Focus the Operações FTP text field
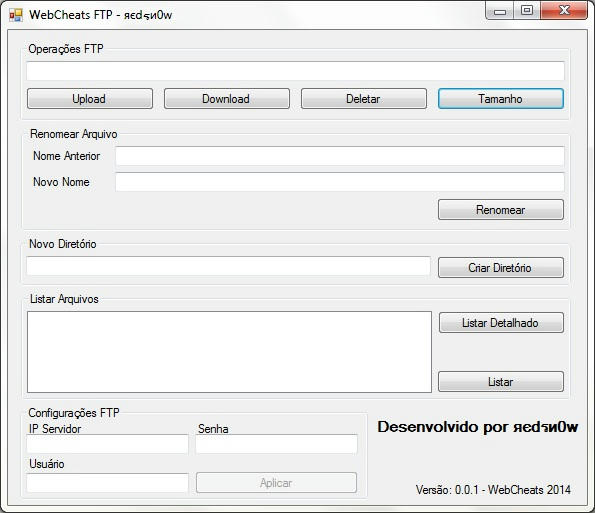This screenshot has height=513, width=595. pyautogui.click(x=296, y=71)
